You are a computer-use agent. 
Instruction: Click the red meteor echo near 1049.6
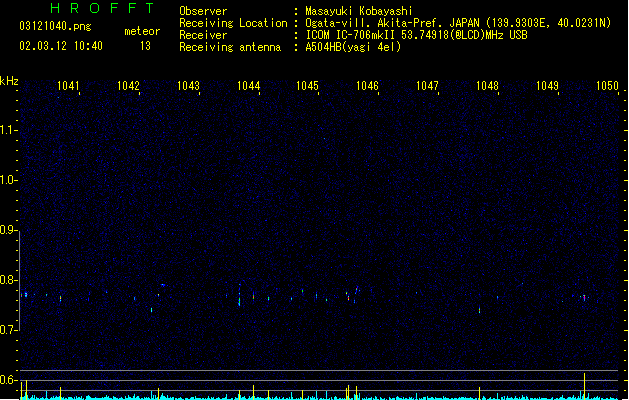coord(584,298)
